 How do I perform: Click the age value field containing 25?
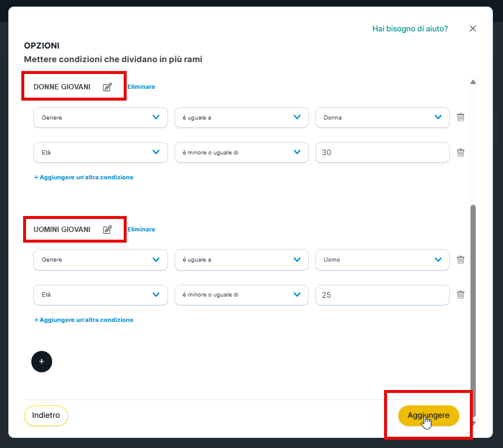(x=382, y=295)
